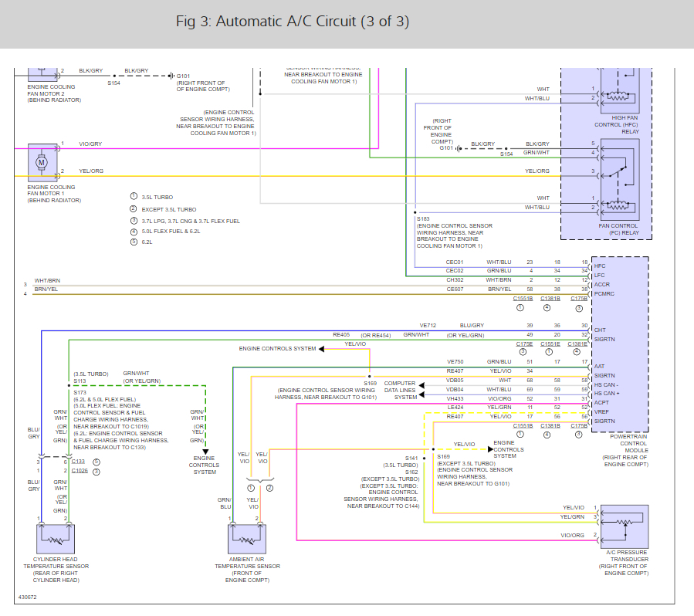Click splice label S173
Image resolution: width=694 pixels, height=616 pixels.
(x=80, y=392)
